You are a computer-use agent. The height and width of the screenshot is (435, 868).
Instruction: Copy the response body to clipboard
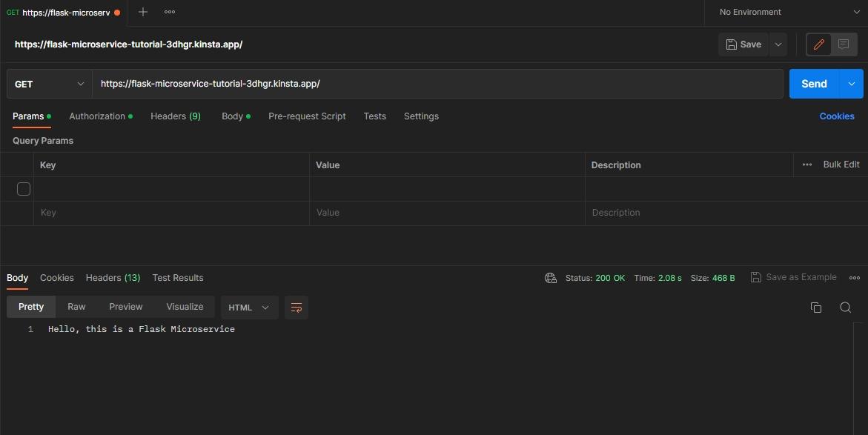[x=816, y=308]
